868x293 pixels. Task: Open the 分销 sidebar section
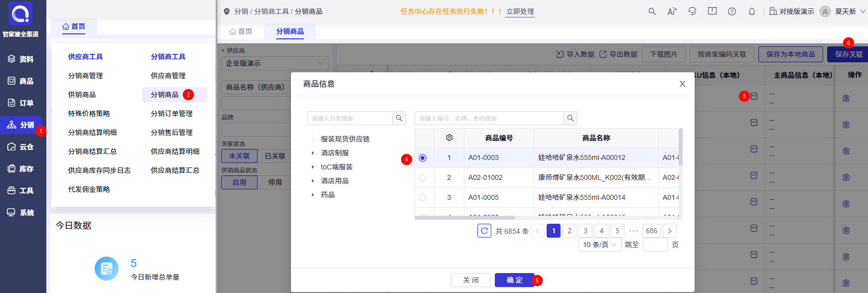[x=20, y=125]
